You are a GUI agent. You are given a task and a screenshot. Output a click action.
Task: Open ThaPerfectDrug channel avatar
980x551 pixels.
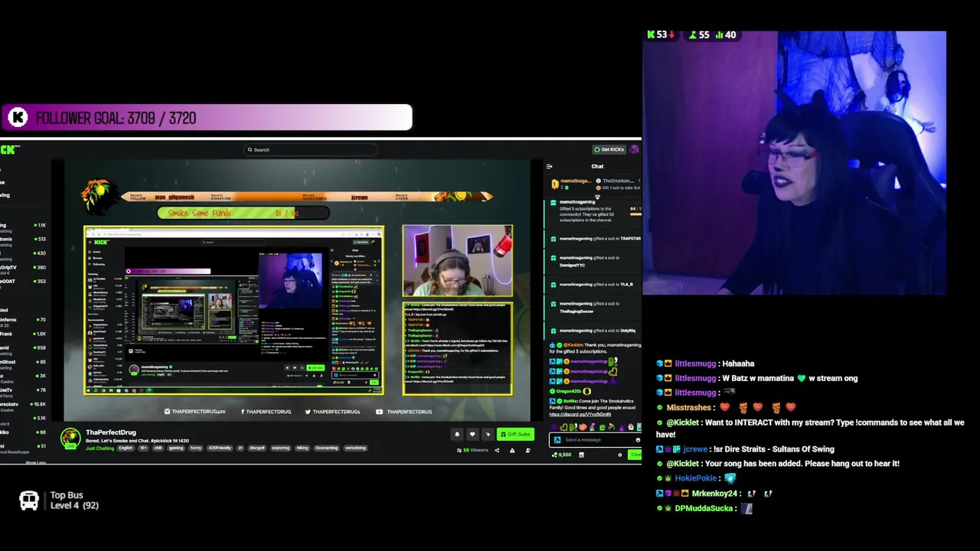click(70, 439)
